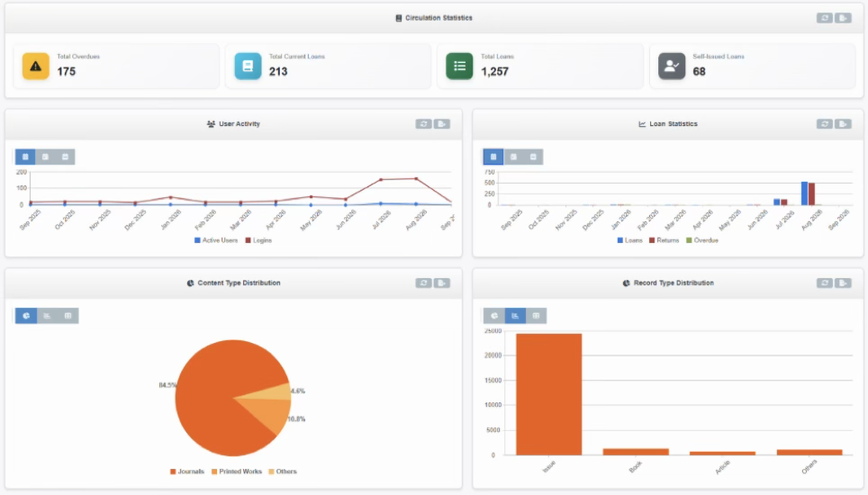This screenshot has width=868, height=495.
Task: Refresh the User Activity chart
Action: (423, 124)
